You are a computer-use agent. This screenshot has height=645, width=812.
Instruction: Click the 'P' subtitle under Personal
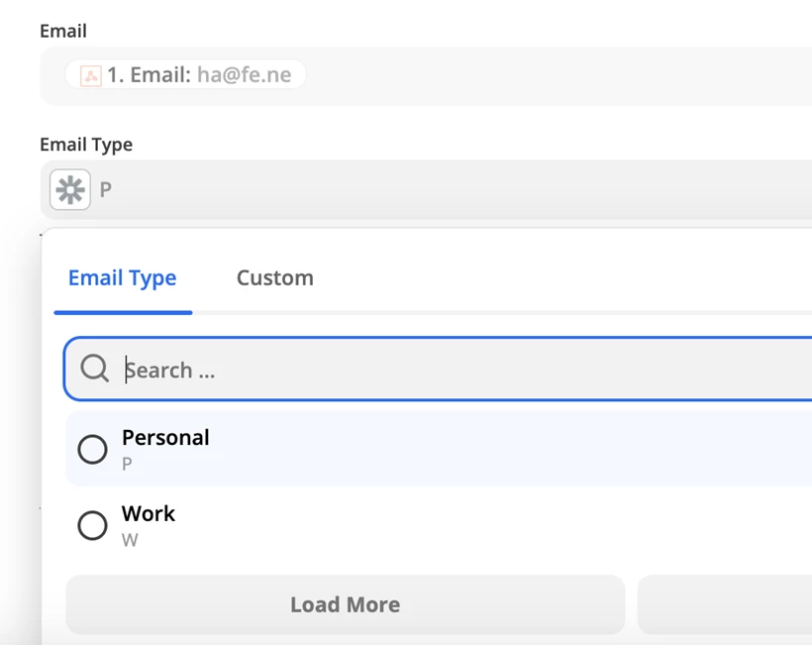point(127,464)
